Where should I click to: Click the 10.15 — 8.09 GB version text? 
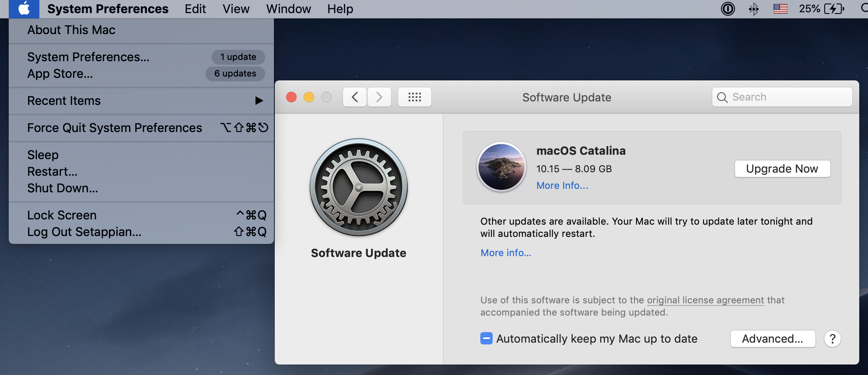(x=574, y=169)
